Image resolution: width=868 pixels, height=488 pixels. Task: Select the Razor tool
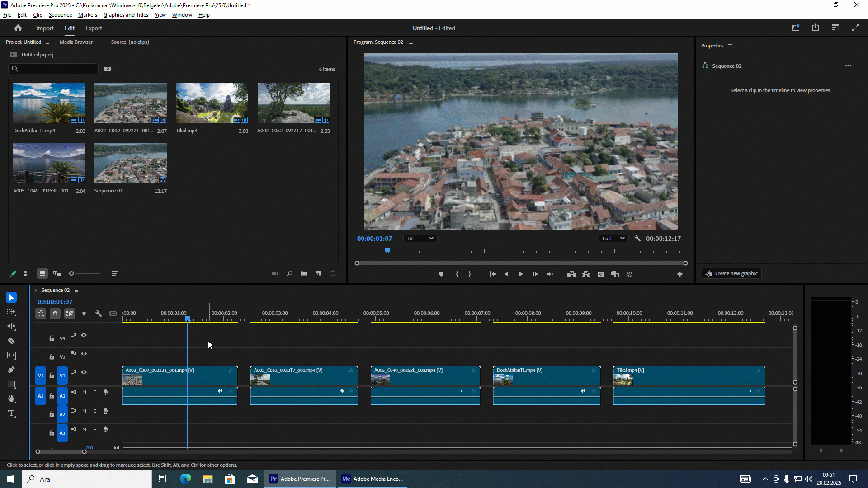pyautogui.click(x=11, y=341)
